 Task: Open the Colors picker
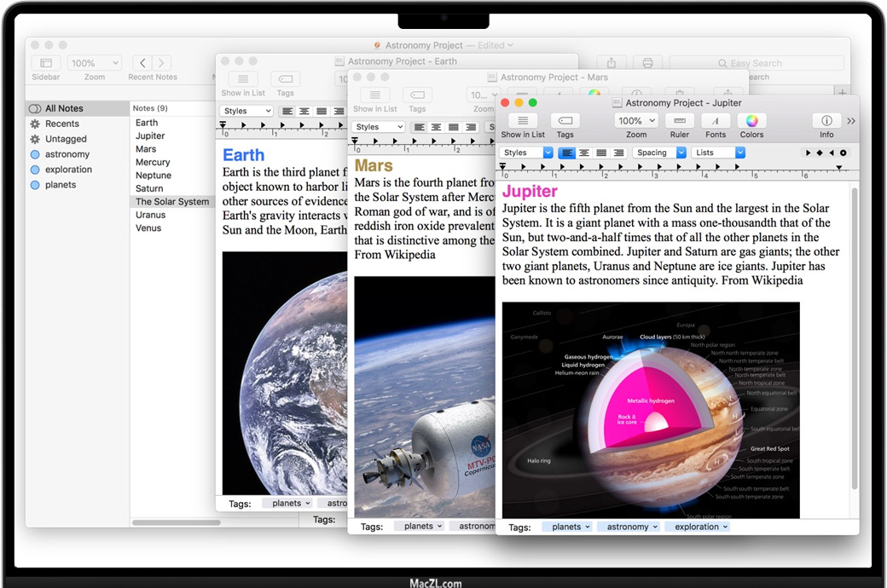751,122
